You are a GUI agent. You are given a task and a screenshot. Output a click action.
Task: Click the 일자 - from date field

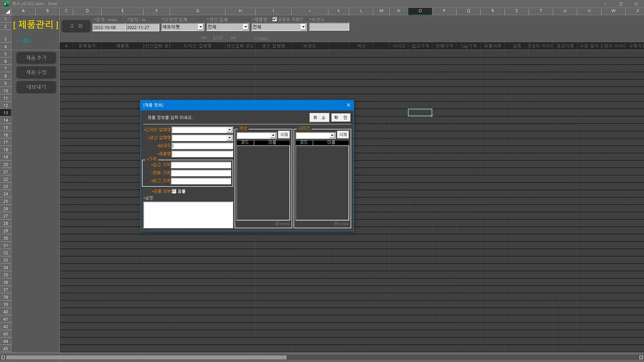point(109,28)
